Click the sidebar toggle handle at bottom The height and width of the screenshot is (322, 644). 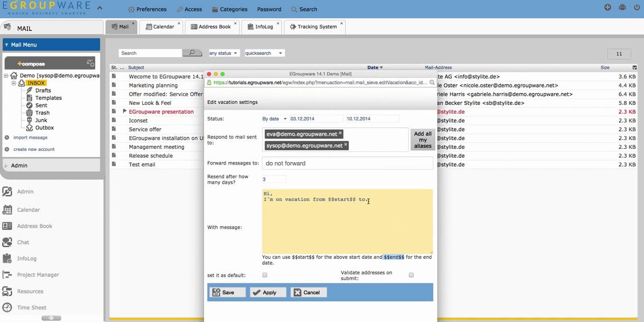pos(51,318)
